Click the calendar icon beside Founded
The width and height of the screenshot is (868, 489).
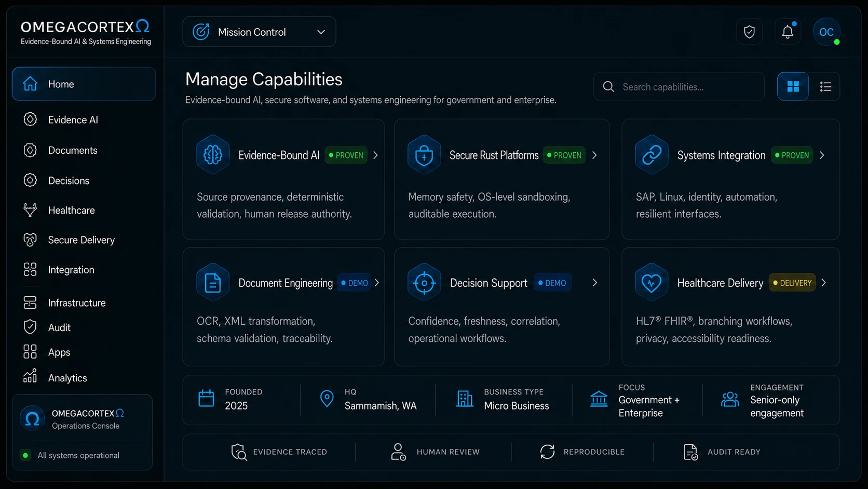(206, 398)
